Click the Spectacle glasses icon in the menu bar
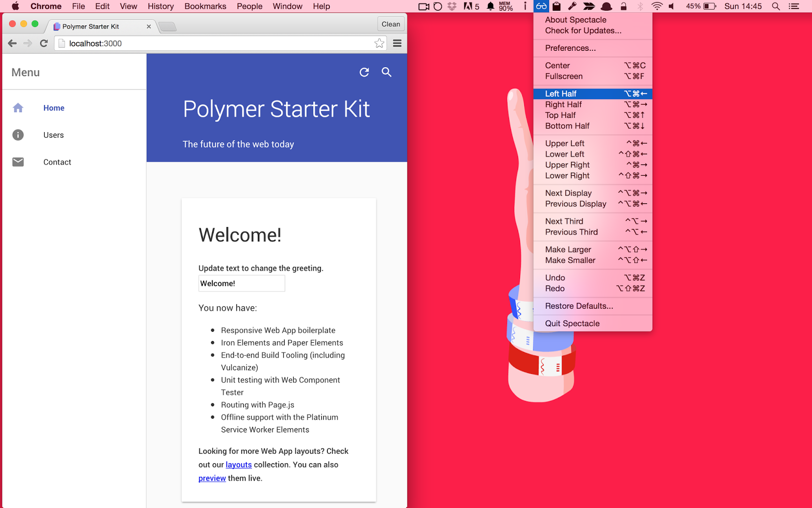 542,6
